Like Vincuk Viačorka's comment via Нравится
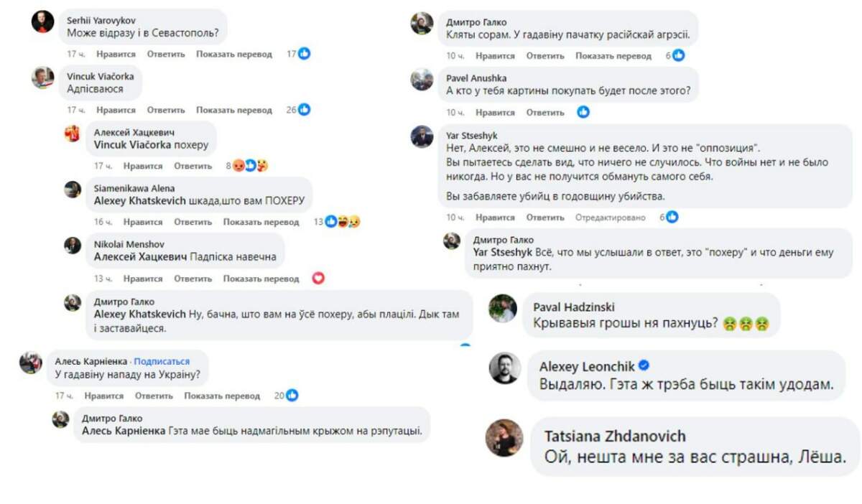Viewport: 862px width, 504px height. pyautogui.click(x=116, y=110)
